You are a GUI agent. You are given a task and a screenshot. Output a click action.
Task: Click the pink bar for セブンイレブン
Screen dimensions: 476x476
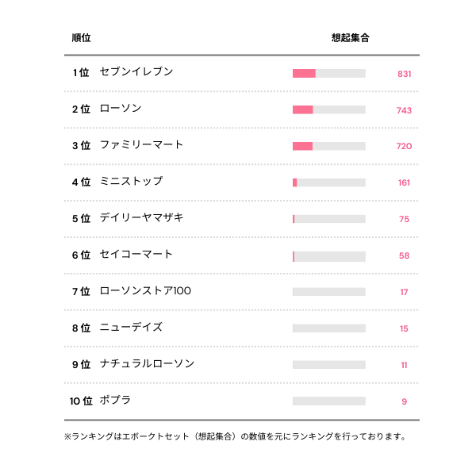point(304,74)
